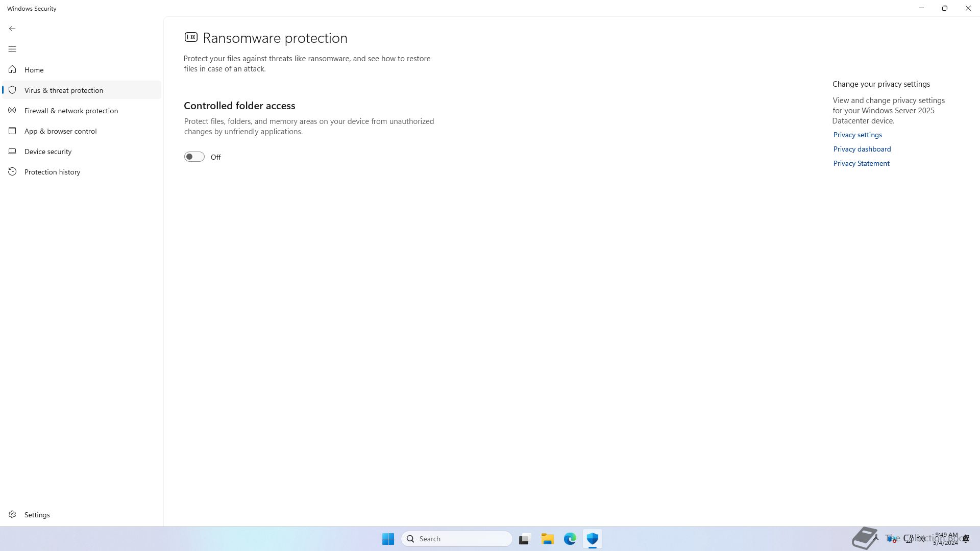Click the Home house icon
The height and width of the screenshot is (551, 980).
click(12, 69)
